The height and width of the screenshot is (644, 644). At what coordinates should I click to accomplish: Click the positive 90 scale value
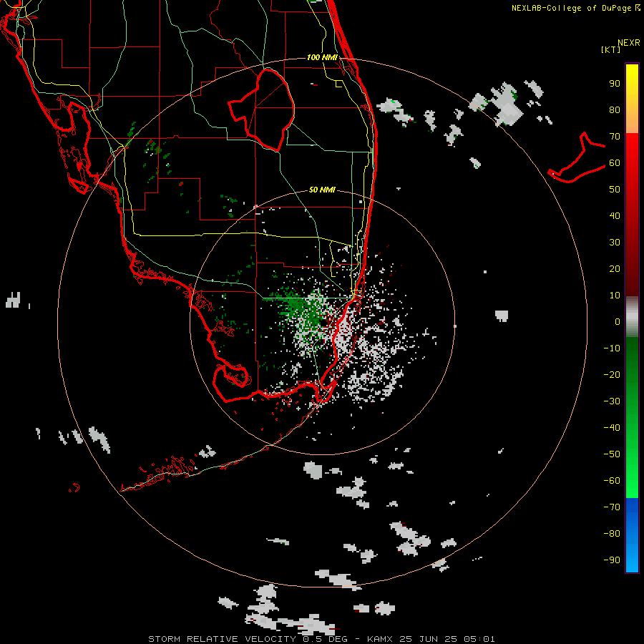pyautogui.click(x=615, y=84)
